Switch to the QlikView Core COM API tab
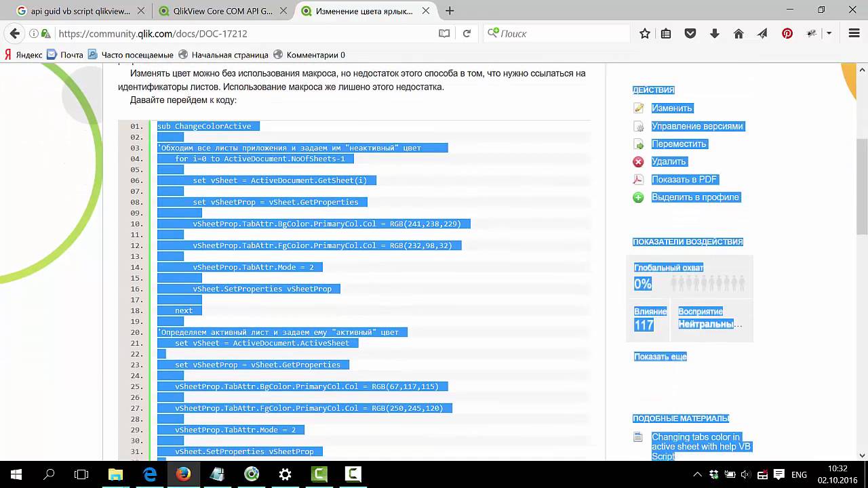This screenshot has height=488, width=868. (x=222, y=11)
